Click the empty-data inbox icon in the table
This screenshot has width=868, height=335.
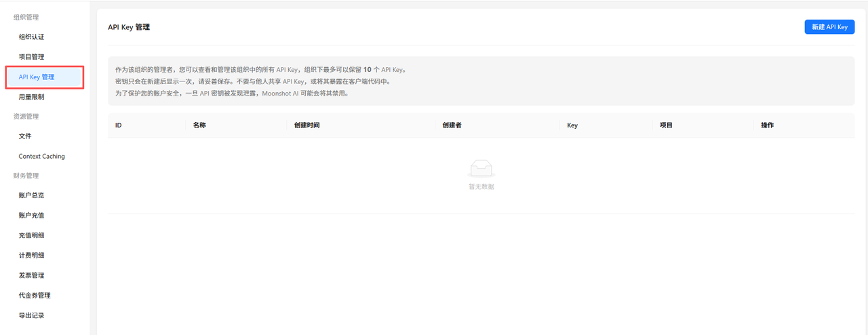[x=481, y=168]
